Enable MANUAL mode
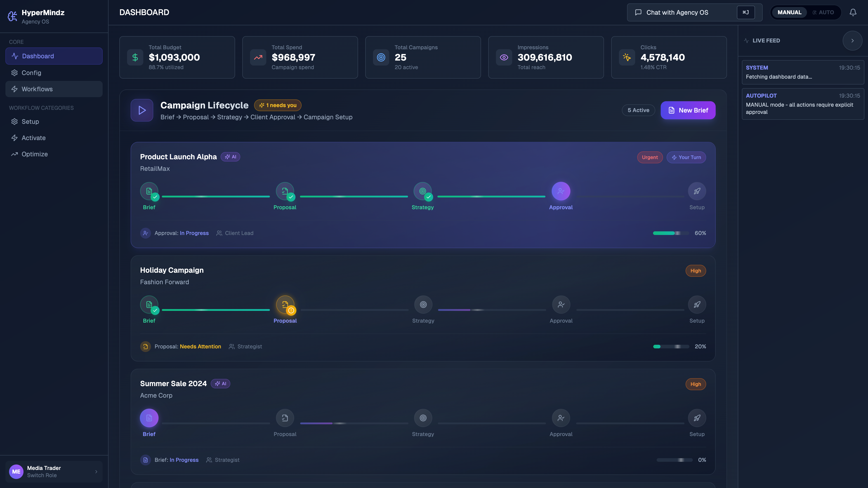This screenshot has height=488, width=868. coord(789,12)
